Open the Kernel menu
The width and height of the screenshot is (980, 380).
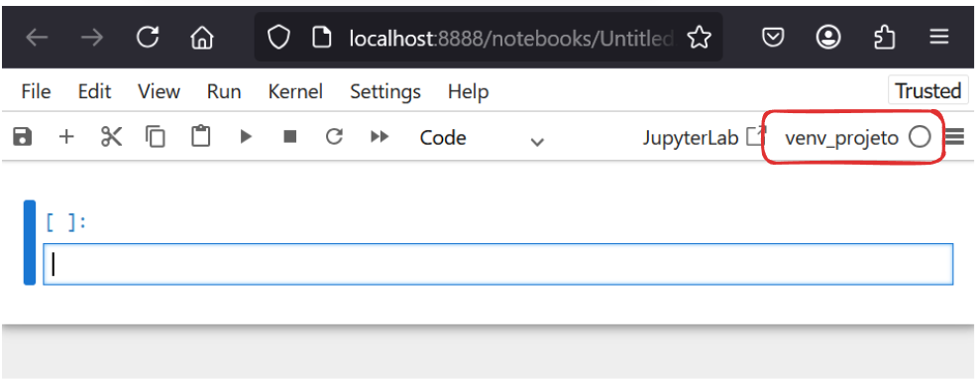(x=295, y=92)
